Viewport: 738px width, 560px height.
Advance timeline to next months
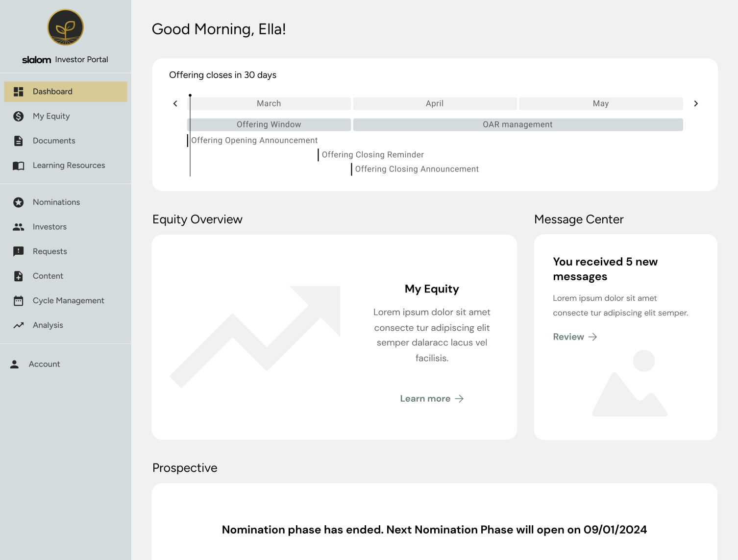click(x=695, y=103)
